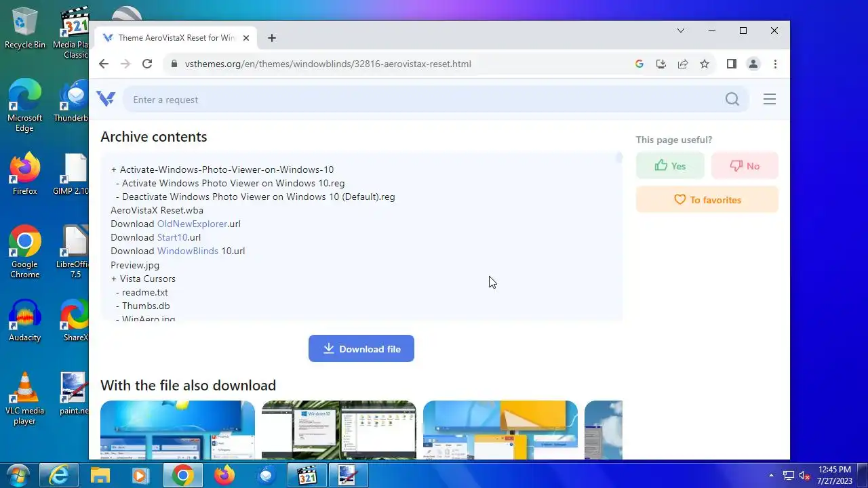The image size is (868, 488).
Task: Open the Audacity desktop icon
Action: coord(25,321)
